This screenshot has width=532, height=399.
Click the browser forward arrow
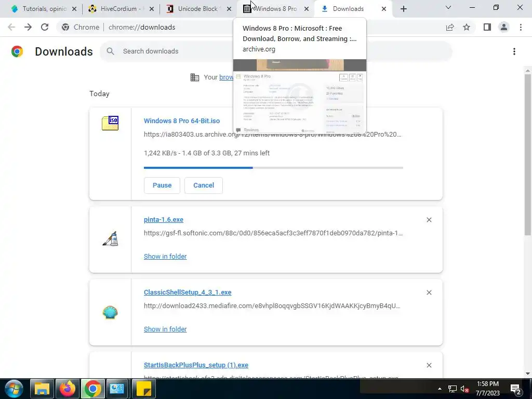click(x=28, y=27)
